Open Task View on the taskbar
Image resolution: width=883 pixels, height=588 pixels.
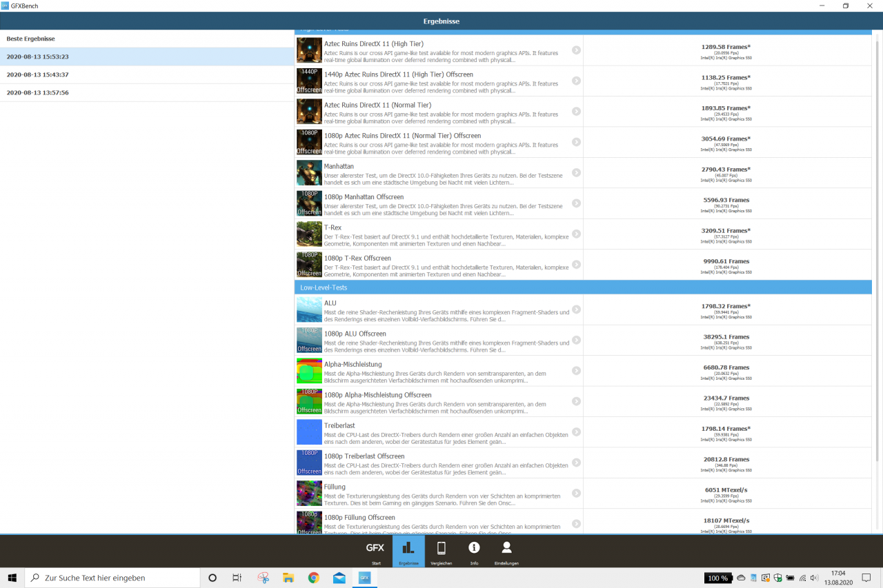click(x=237, y=578)
